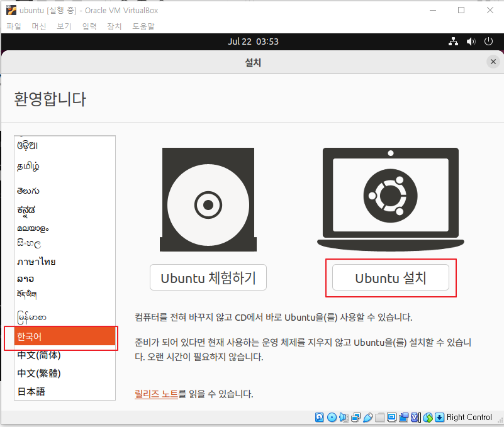This screenshot has width=504, height=427.
Task: Select ລາວ in the language list
Action: pos(65,279)
